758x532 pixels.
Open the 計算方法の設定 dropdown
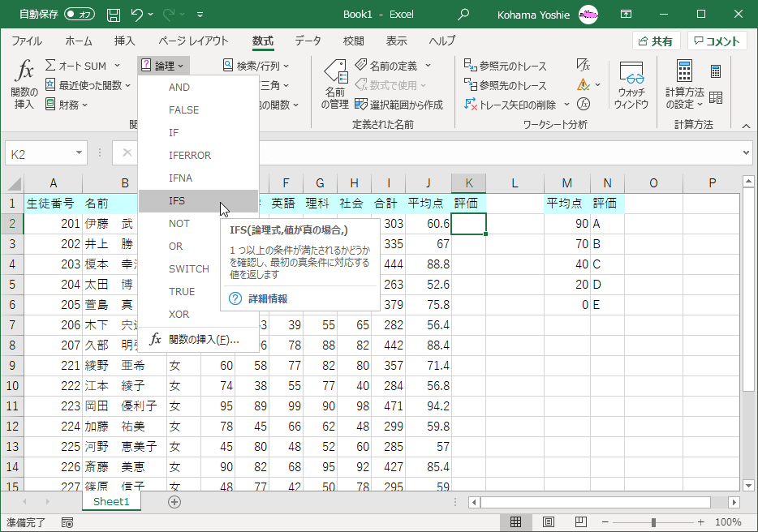point(685,84)
